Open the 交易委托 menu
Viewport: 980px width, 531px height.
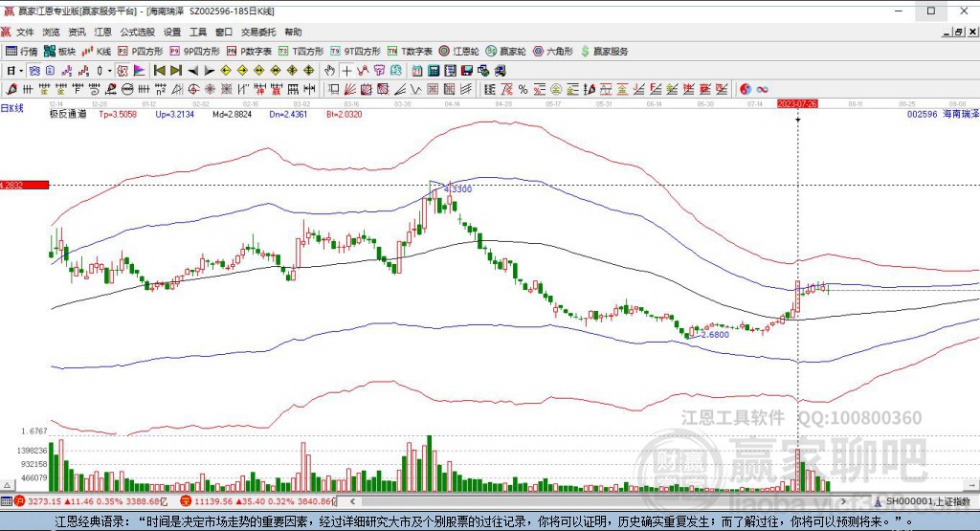point(258,32)
